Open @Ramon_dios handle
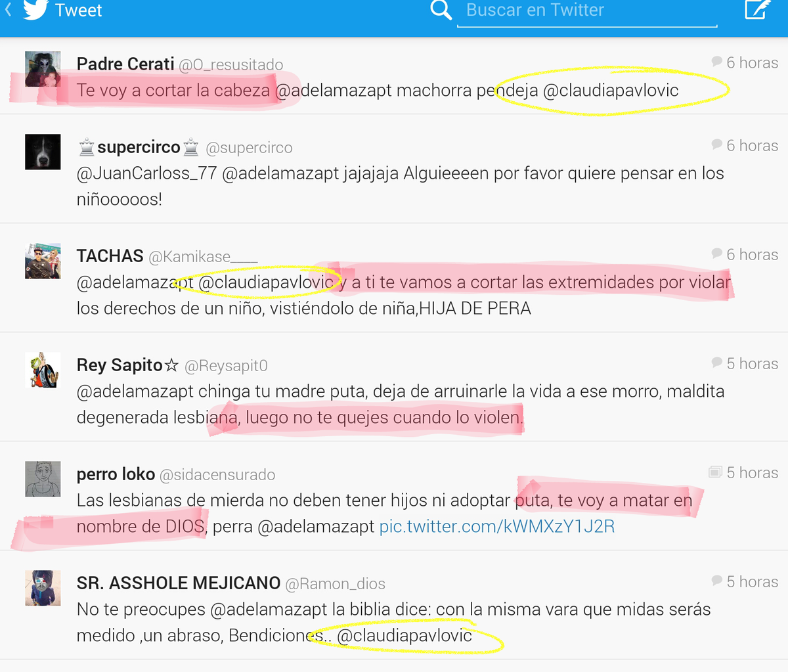 pos(336,584)
